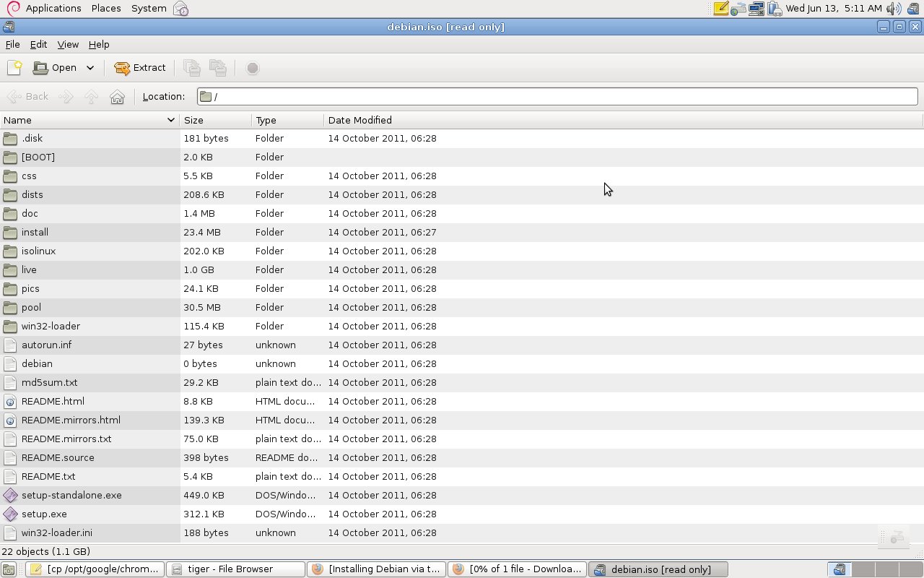Click the Extract toolbar button
924x578 pixels.
click(140, 68)
